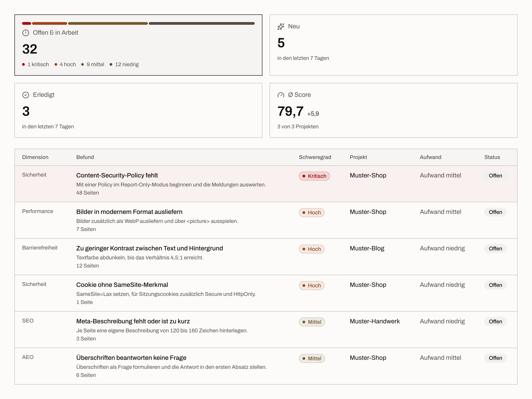The height and width of the screenshot is (399, 532).
Task: Open finding 'Cookie ohne SameSite-Merkmal'
Action: point(122,285)
